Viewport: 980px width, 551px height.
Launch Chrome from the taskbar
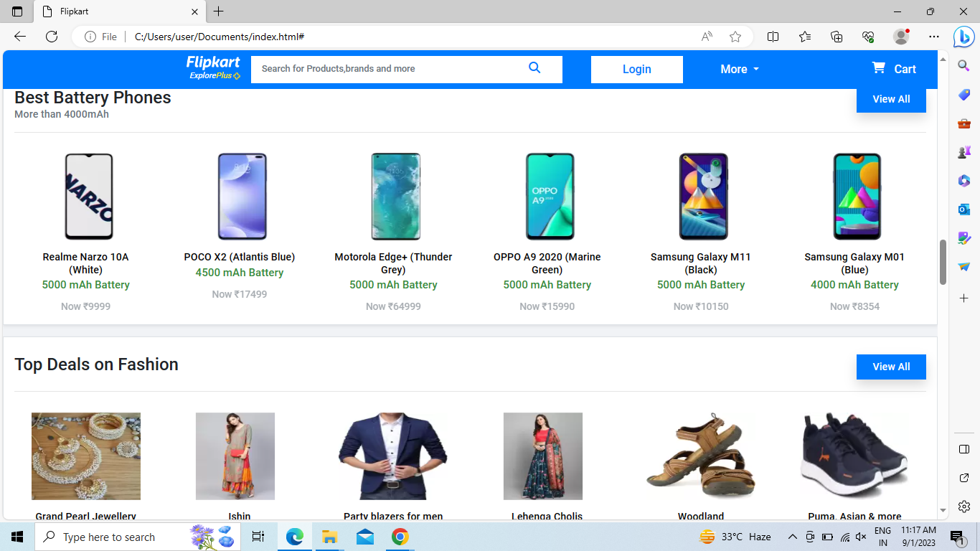coord(400,536)
